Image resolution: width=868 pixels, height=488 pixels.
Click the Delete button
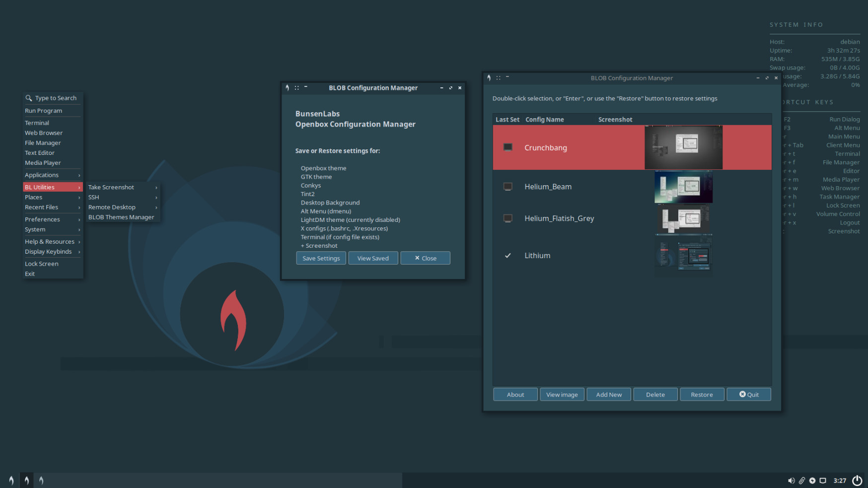[655, 395]
